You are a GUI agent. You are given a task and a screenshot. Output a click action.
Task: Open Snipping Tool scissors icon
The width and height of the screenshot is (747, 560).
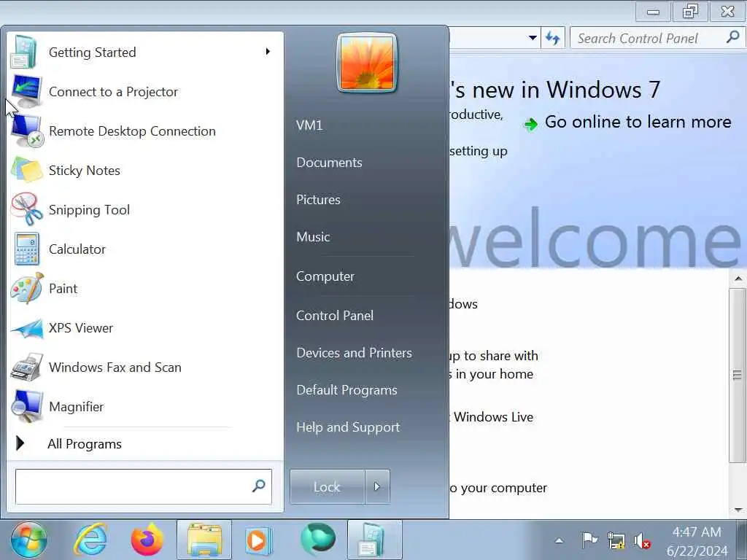tap(27, 209)
